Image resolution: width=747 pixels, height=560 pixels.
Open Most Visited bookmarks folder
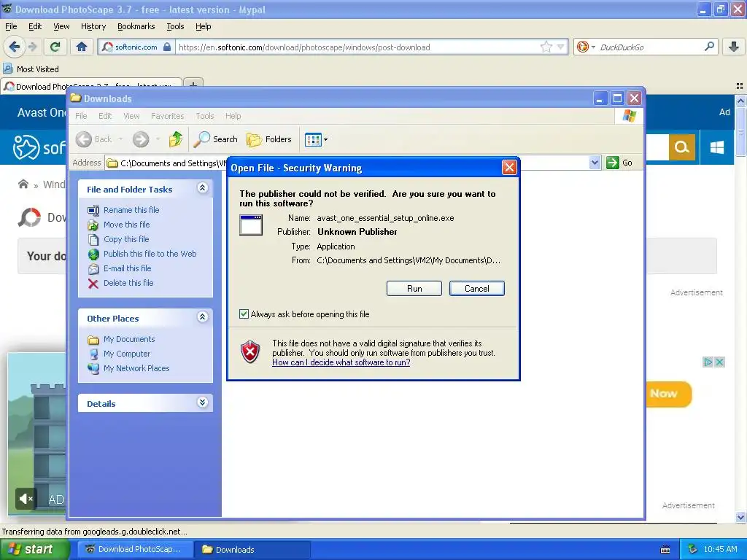pos(31,69)
